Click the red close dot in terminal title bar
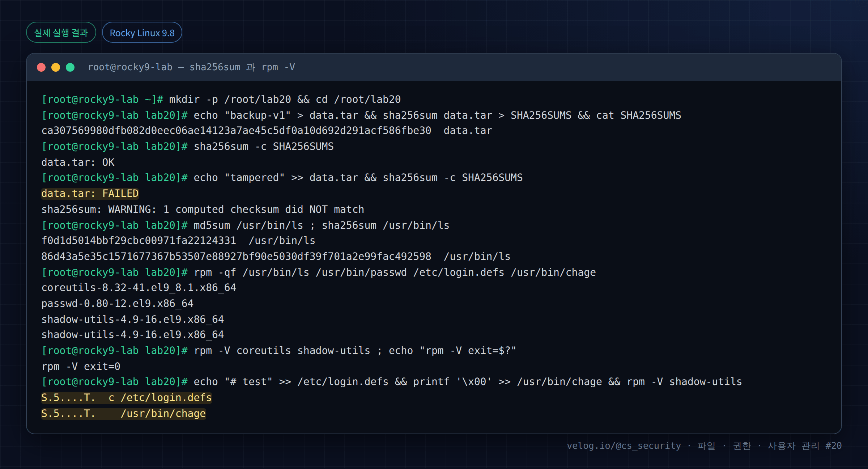 [x=41, y=67]
